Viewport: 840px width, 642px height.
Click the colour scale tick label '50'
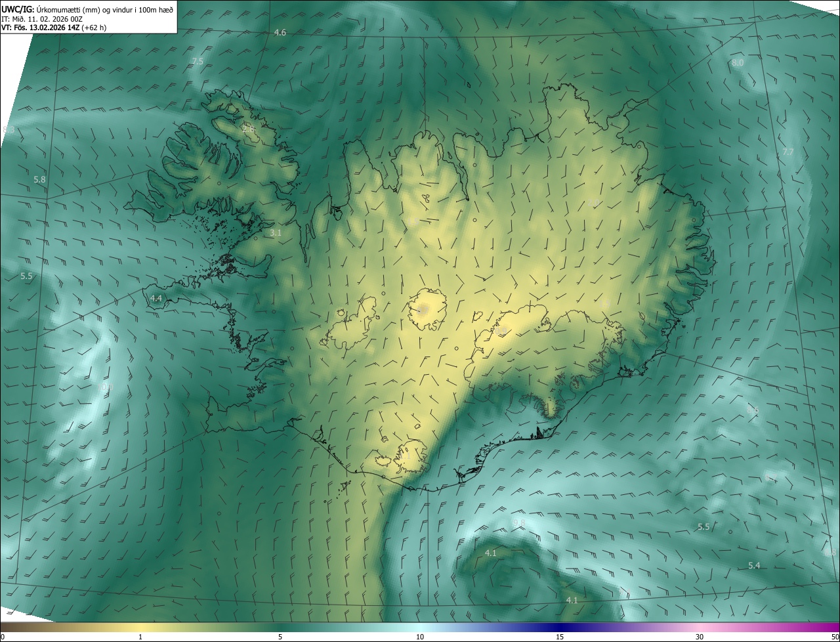(x=835, y=637)
